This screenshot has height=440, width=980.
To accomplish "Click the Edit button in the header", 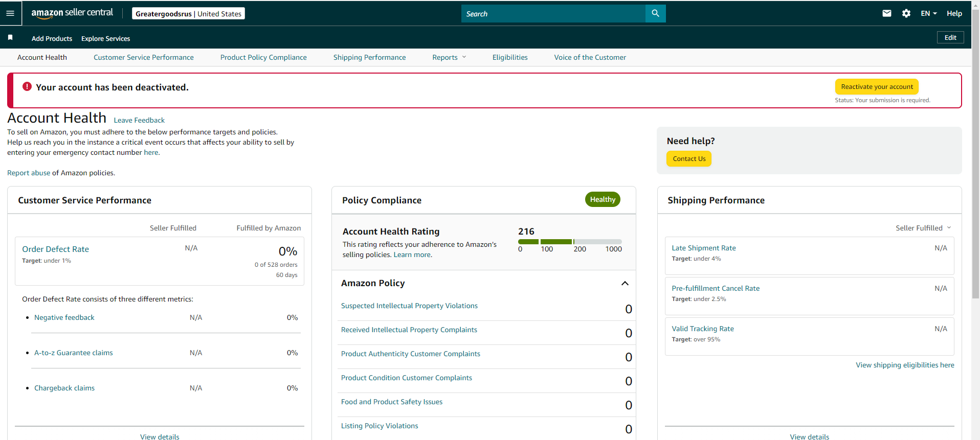I will pos(950,37).
